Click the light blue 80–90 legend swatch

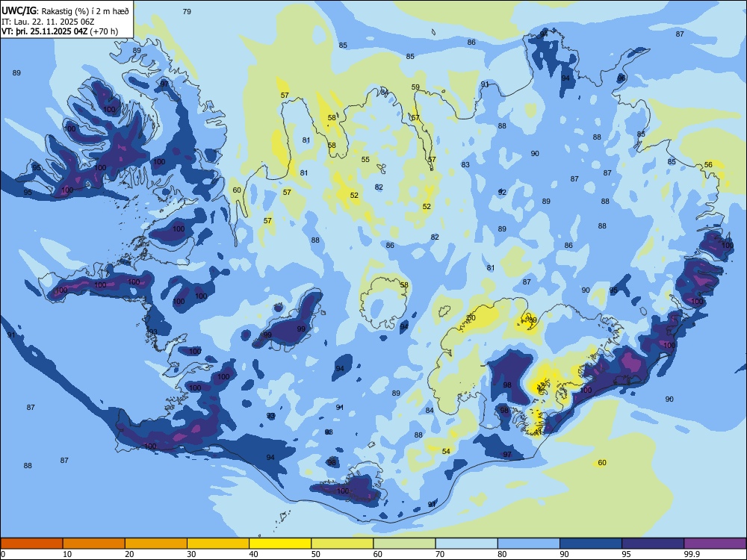529,544
